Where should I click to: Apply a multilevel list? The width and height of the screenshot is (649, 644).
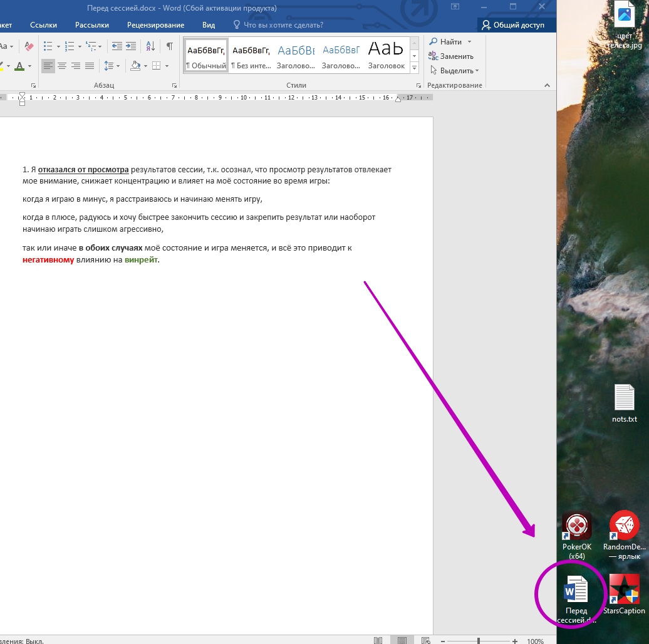[x=91, y=46]
